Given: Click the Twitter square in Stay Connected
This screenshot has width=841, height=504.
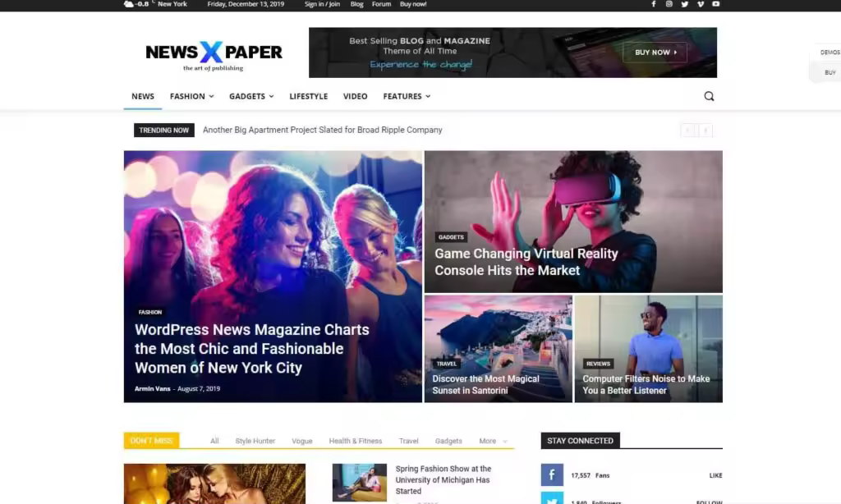Looking at the screenshot, I should click(552, 498).
